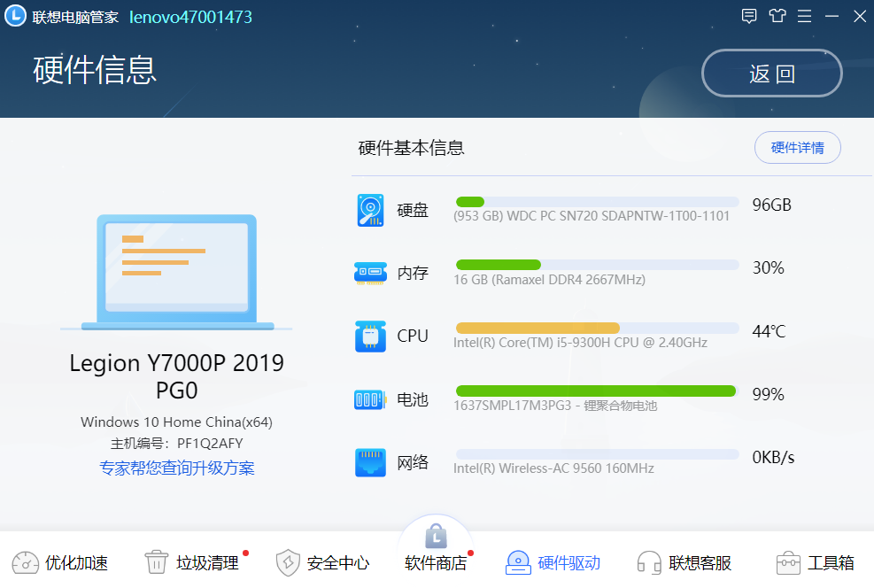The height and width of the screenshot is (588, 874).
Task: Click the 30% memory usage value
Action: [768, 268]
